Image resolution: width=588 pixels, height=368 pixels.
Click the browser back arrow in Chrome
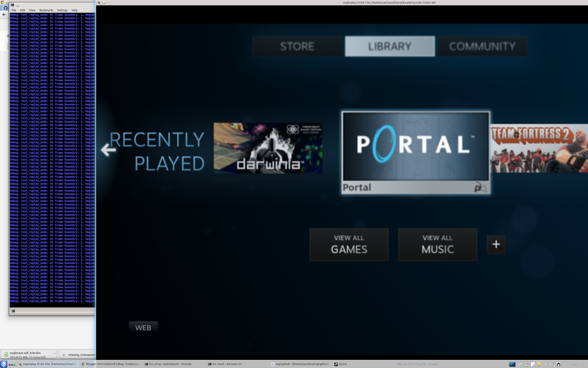(x=4, y=15)
